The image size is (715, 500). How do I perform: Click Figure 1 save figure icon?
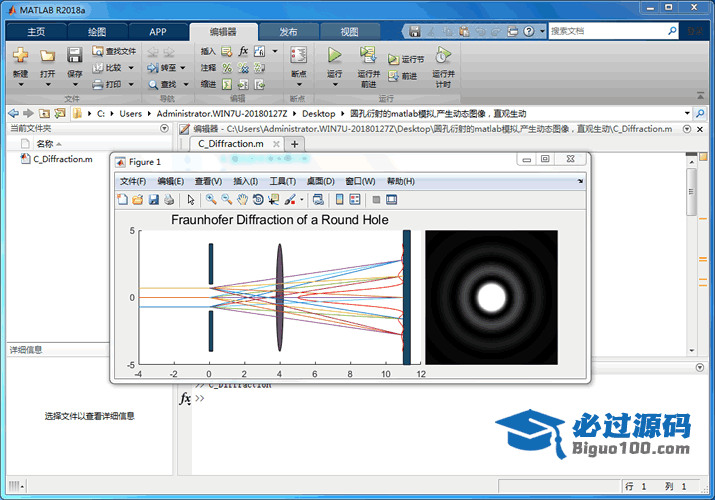point(154,200)
